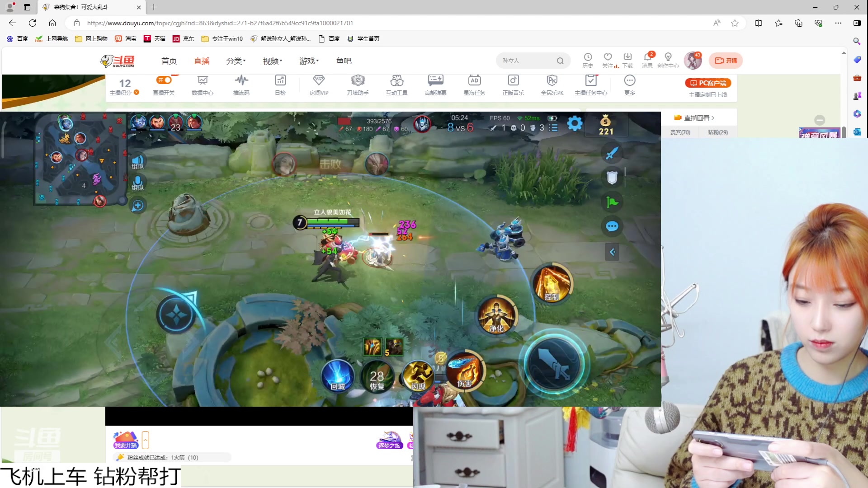Viewport: 868px width, 488px height.
Task: Expand the 游戏 dropdown
Action: click(x=309, y=61)
